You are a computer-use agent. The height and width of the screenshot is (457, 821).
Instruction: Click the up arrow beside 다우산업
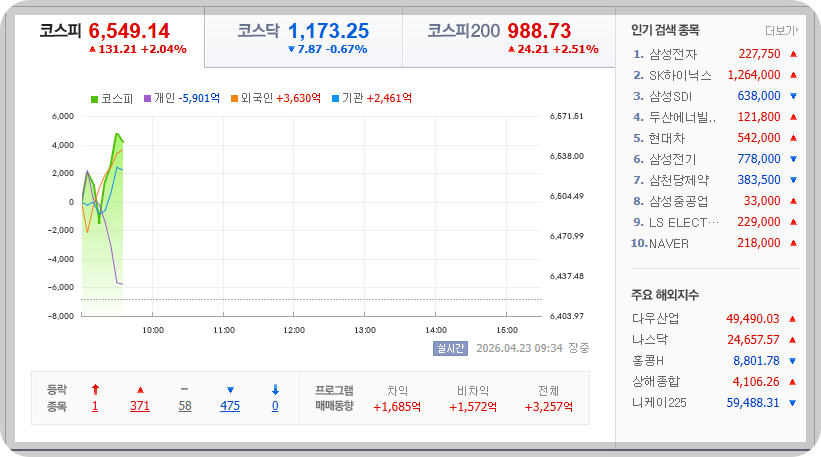pyautogui.click(x=793, y=319)
